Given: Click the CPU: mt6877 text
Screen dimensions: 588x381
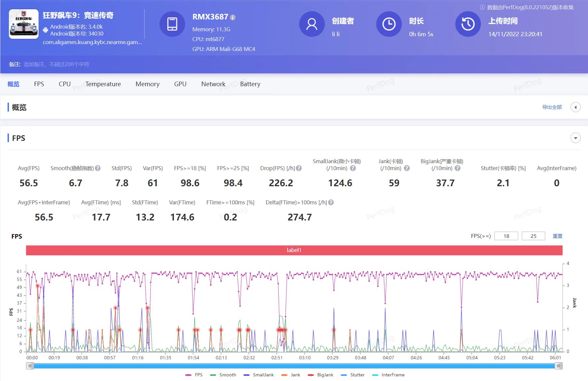Looking at the screenshot, I should (x=208, y=39).
